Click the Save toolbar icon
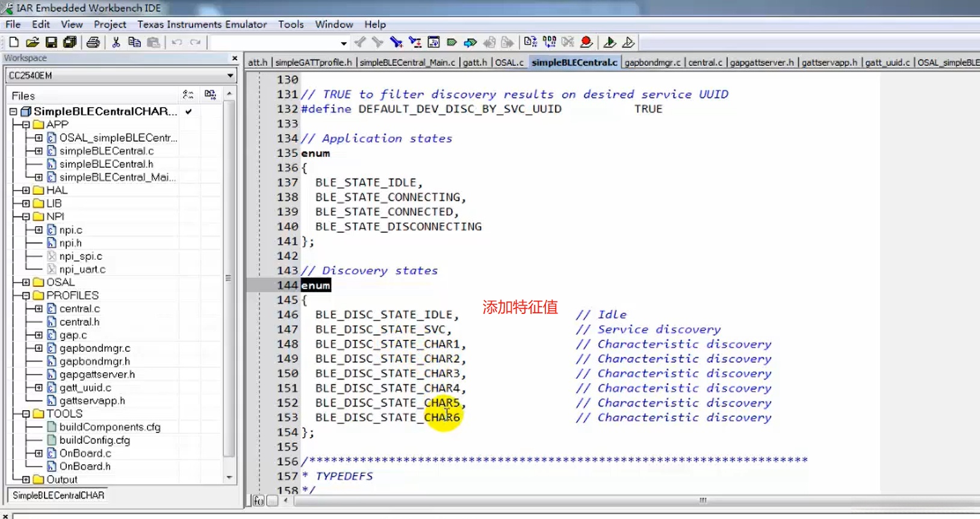Image resolution: width=980 pixels, height=519 pixels. click(51, 42)
